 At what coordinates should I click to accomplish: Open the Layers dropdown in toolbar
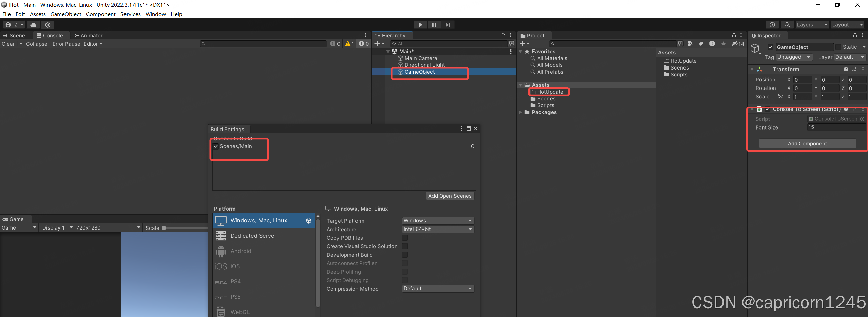click(x=812, y=25)
